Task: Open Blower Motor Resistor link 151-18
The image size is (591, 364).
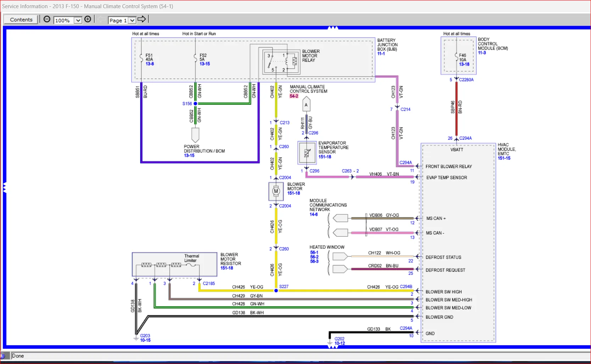Action: pyautogui.click(x=227, y=268)
